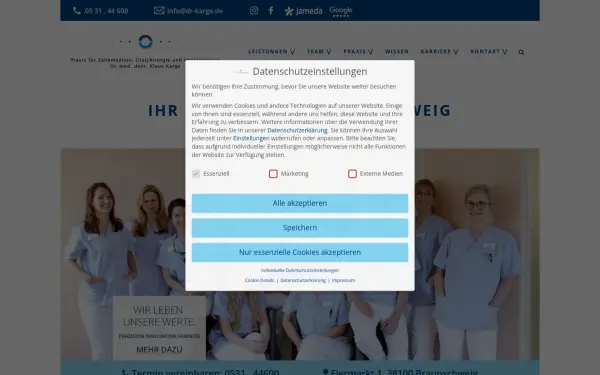
Task: Open Individuelle Datenschutzeinstellungen link
Action: point(300,270)
